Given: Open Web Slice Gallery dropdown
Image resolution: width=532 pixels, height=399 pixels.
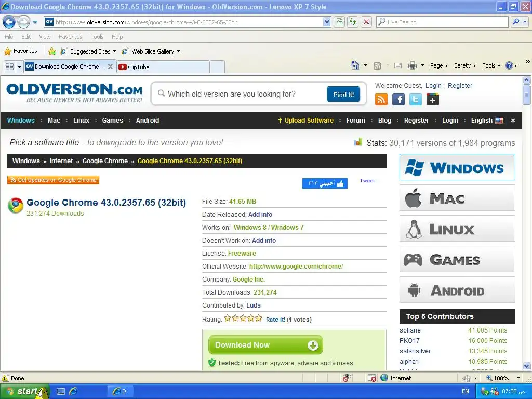Looking at the screenshot, I should tap(151, 51).
